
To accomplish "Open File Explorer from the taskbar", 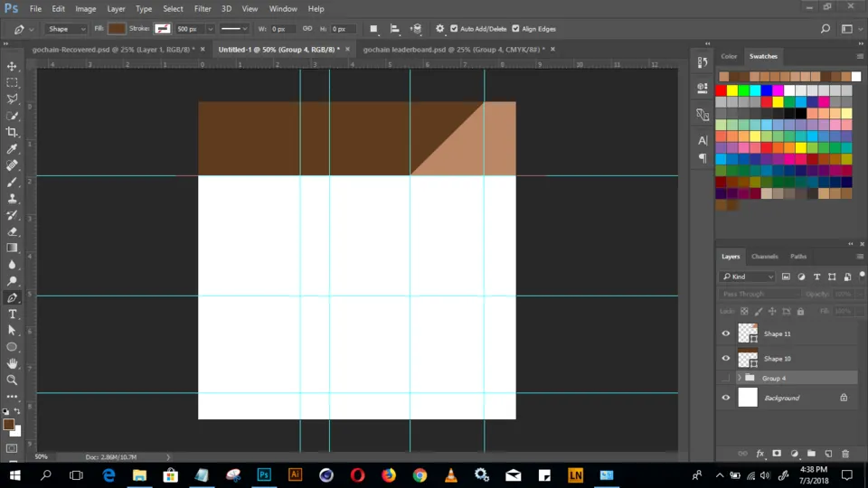I will 139,475.
